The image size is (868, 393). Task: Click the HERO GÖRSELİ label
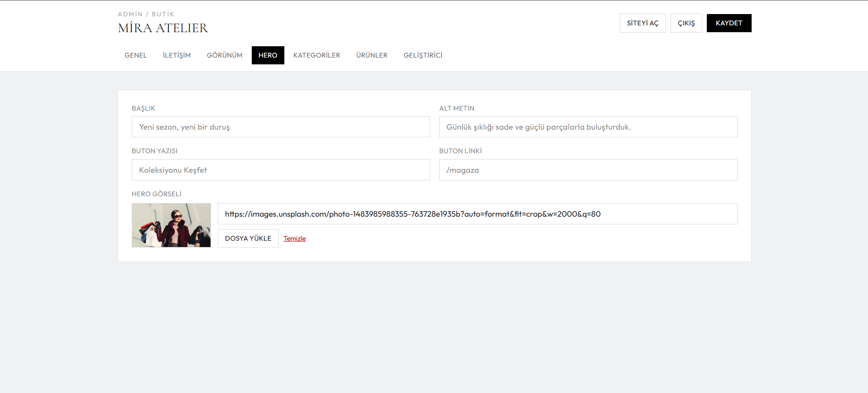coord(157,194)
